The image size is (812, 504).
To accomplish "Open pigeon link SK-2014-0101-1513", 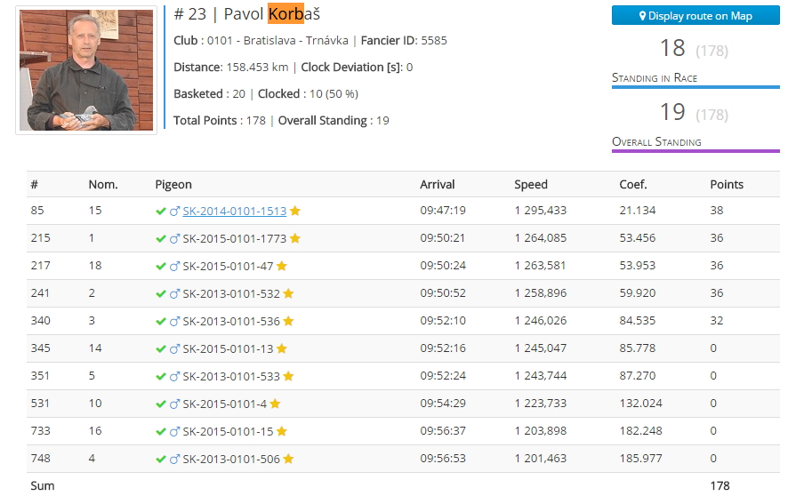I will 234,212.
